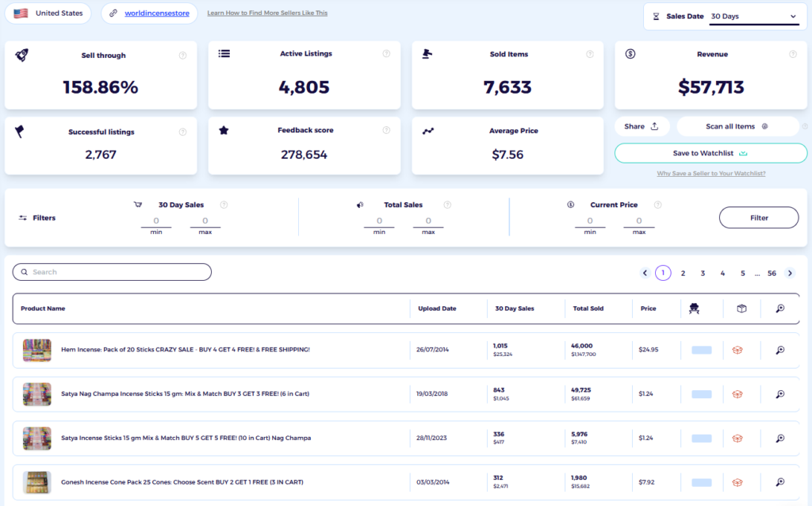
Task: Click the red box icon for Hem Incense row
Action: 737,350
